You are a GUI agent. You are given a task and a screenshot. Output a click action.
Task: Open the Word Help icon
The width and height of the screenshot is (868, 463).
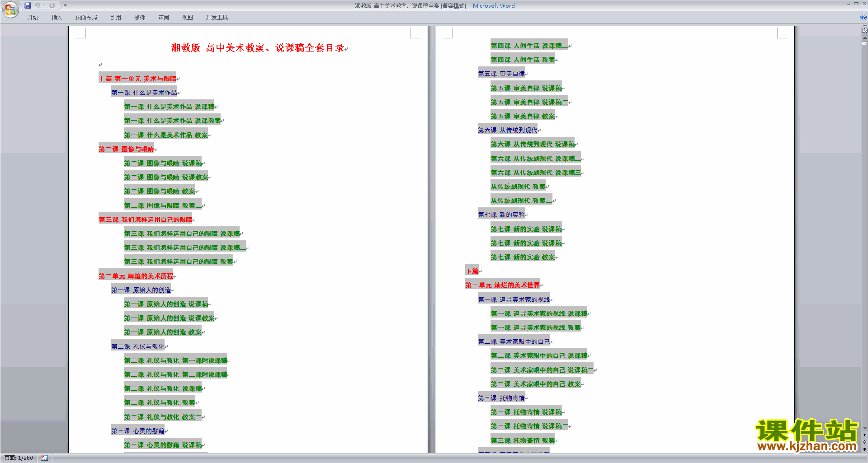[863, 17]
